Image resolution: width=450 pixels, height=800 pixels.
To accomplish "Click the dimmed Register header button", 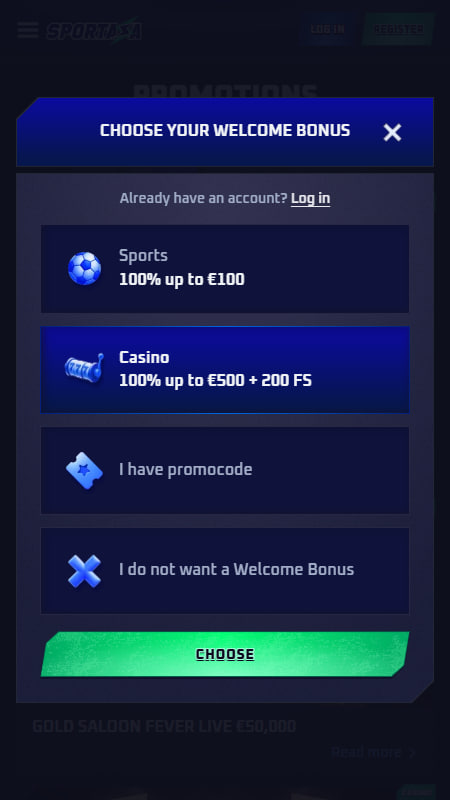I will tap(398, 29).
